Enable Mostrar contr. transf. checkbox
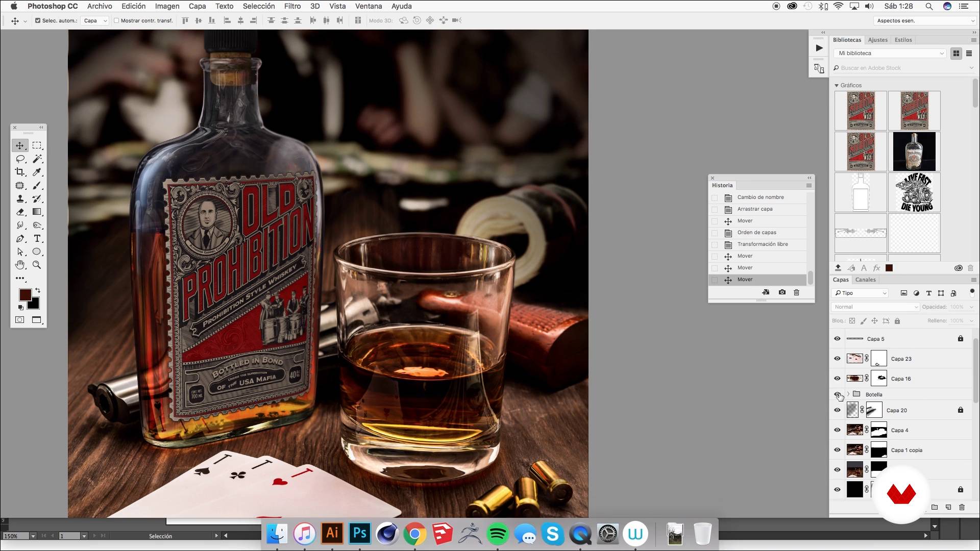 click(116, 20)
